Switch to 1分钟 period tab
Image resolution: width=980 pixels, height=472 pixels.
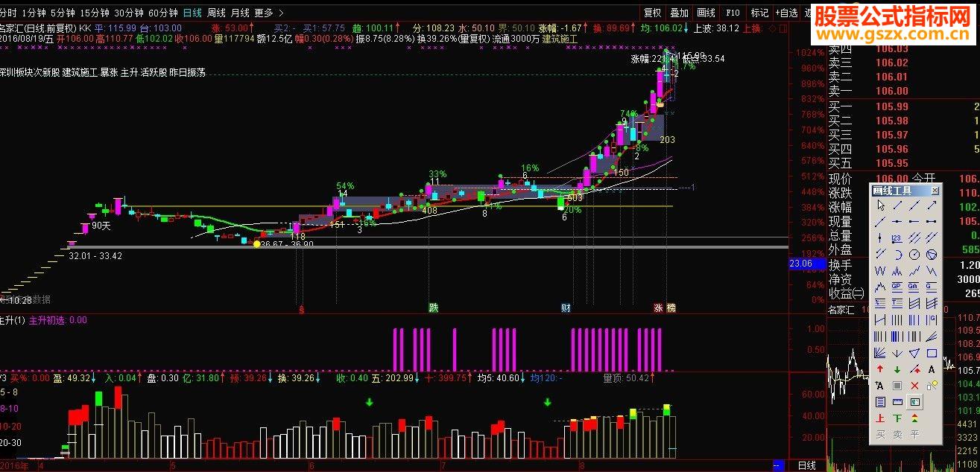[x=34, y=13]
